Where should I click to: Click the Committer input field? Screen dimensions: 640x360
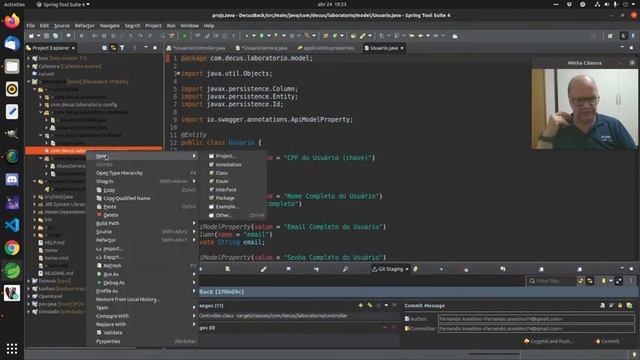point(536,329)
